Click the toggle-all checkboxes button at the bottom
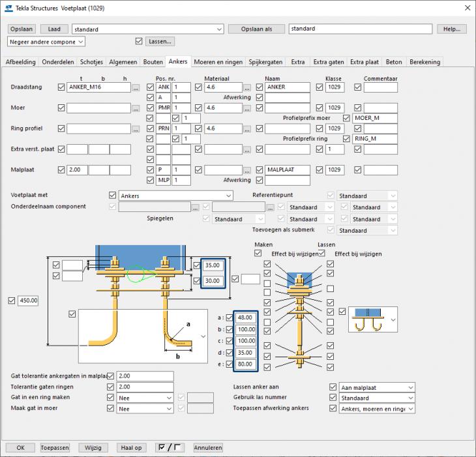This screenshot has width=476, height=457. pyautogui.click(x=170, y=448)
